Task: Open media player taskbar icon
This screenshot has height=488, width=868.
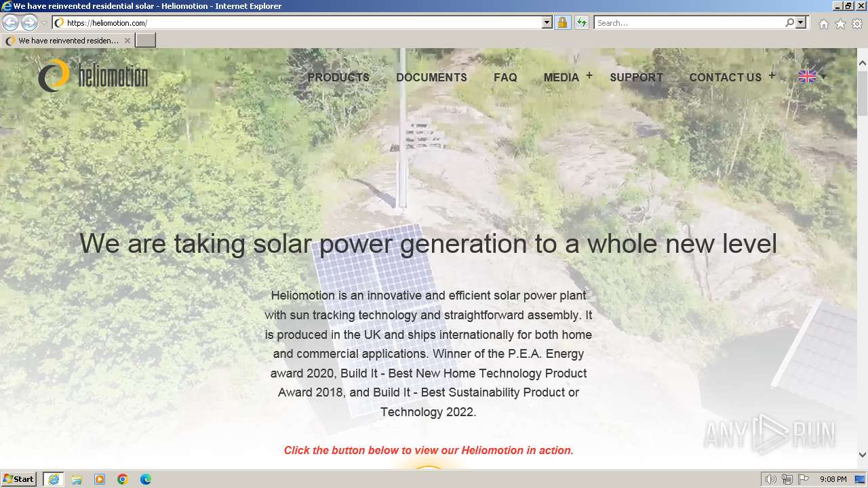Action: [x=100, y=479]
